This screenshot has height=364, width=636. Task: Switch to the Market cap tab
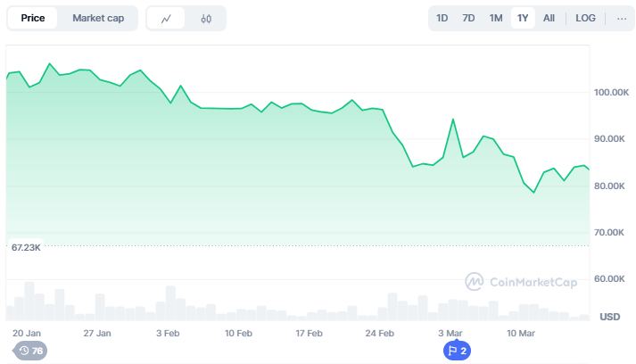tap(98, 18)
